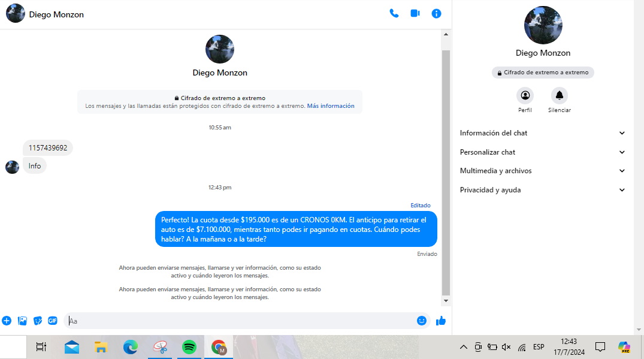Open Diego Monzon's Perfil button
Screen dimensions: 644x359
pos(525,95)
